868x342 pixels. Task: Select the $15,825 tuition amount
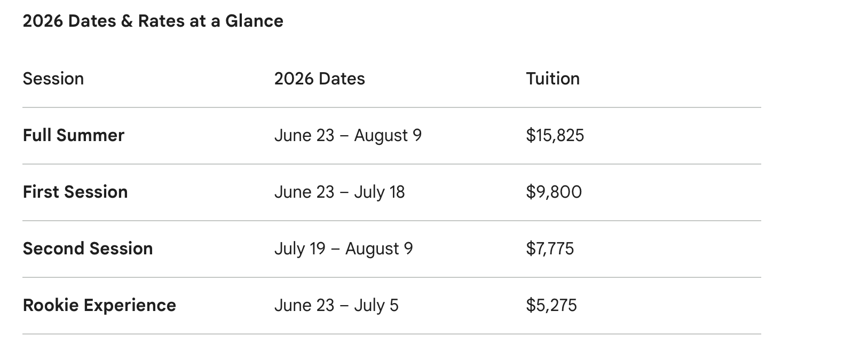coord(555,135)
